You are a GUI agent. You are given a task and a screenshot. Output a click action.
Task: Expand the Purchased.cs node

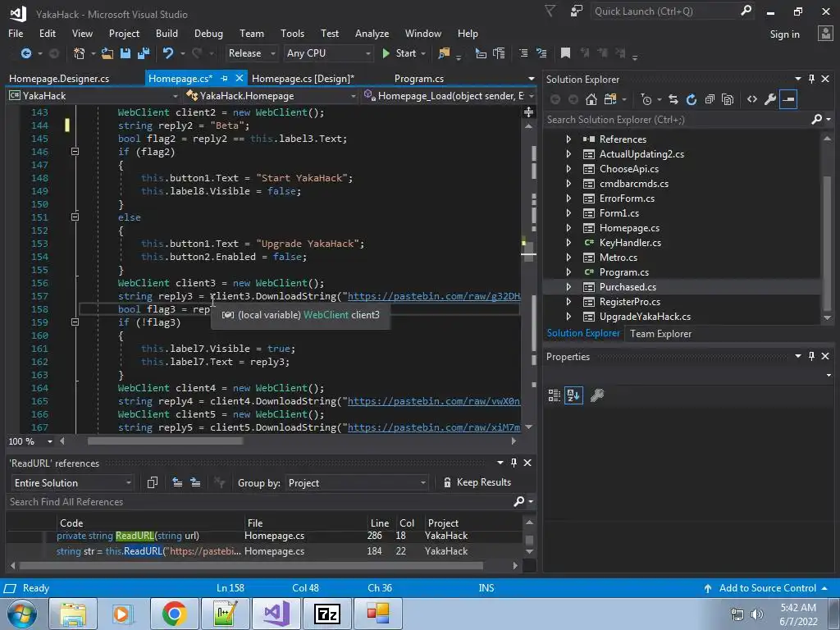[568, 287]
